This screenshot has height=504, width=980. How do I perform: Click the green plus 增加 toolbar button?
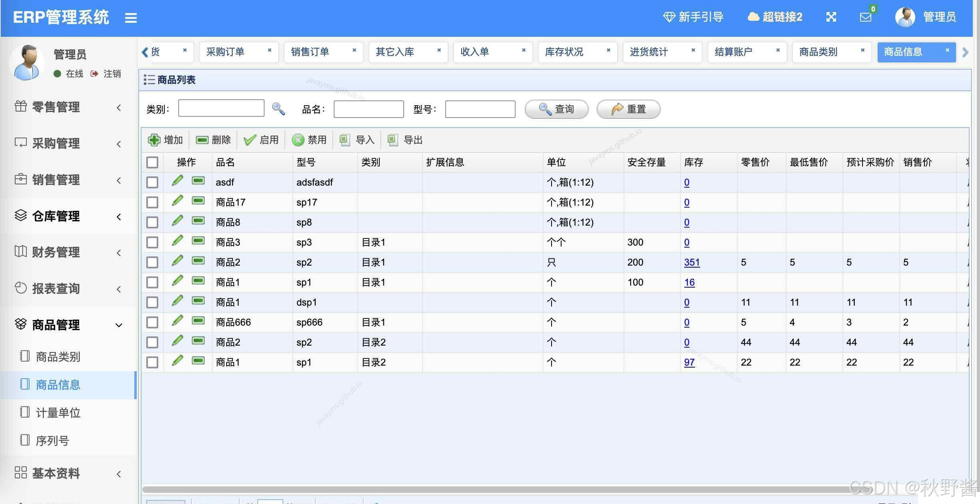click(165, 140)
